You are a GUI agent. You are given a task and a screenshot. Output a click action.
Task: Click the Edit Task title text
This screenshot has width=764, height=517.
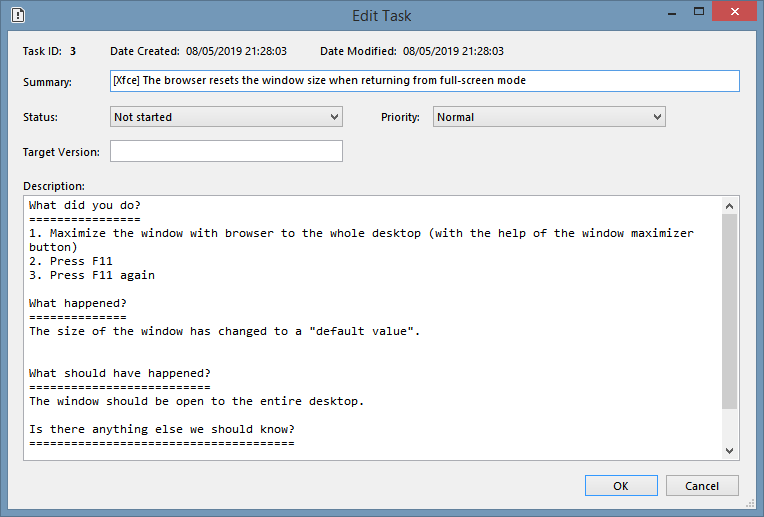tap(382, 16)
